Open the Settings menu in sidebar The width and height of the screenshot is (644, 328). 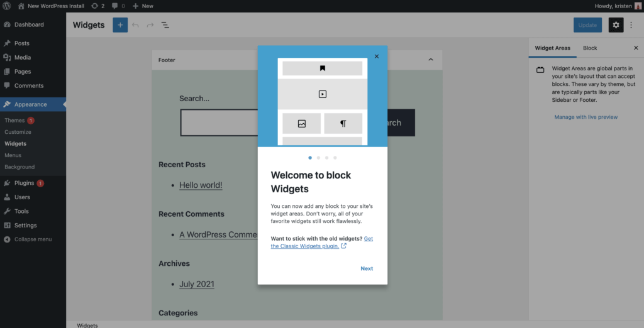point(33,226)
